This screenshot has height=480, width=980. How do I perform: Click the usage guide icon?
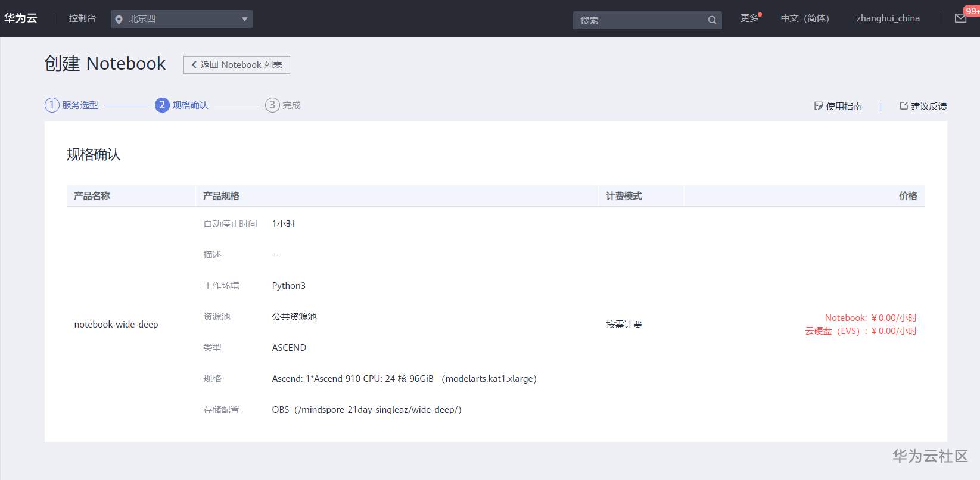tap(819, 106)
